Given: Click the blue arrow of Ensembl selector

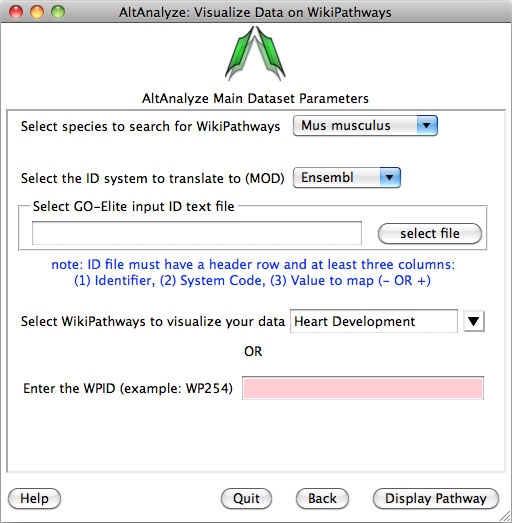Looking at the screenshot, I should pyautogui.click(x=390, y=177).
